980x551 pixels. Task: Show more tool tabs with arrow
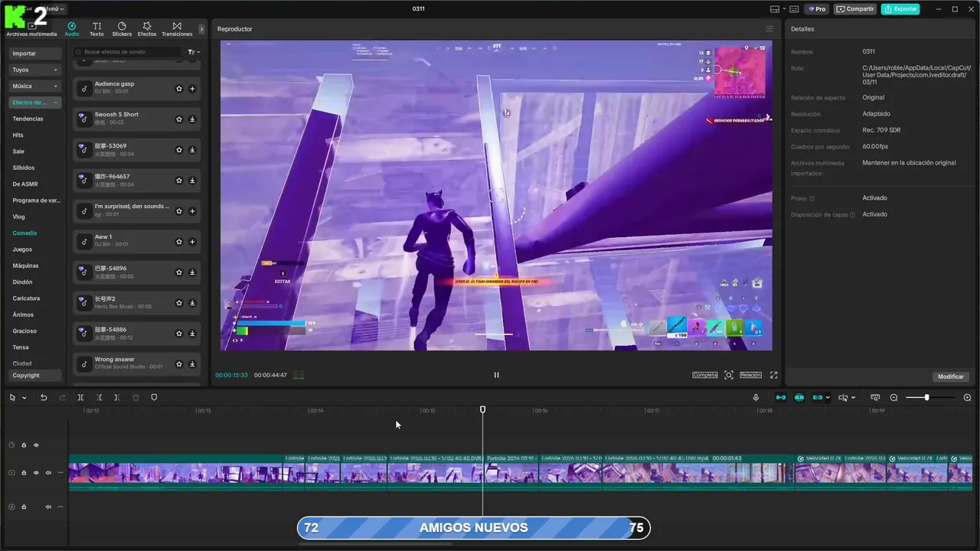201,29
